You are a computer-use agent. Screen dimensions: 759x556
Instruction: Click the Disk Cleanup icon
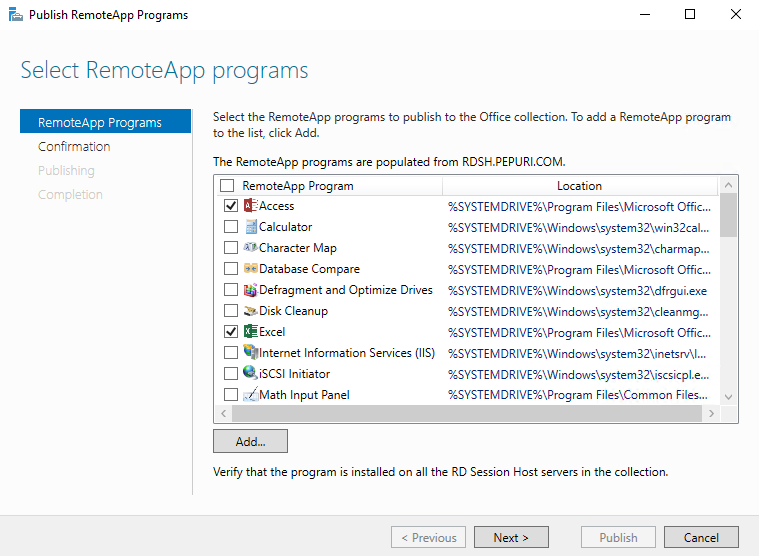250,311
